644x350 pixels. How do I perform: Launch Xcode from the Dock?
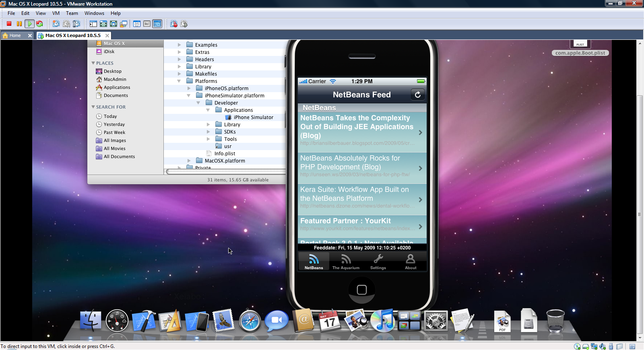(144, 321)
